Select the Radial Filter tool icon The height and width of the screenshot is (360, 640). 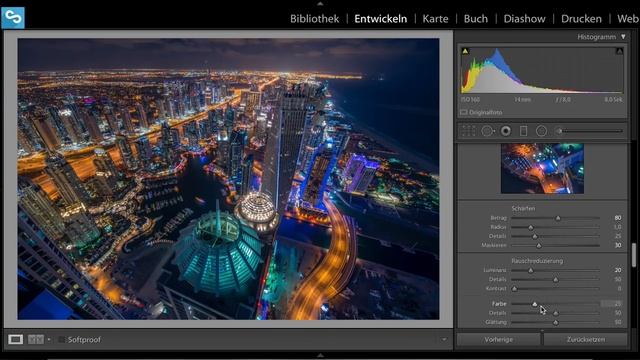(541, 131)
